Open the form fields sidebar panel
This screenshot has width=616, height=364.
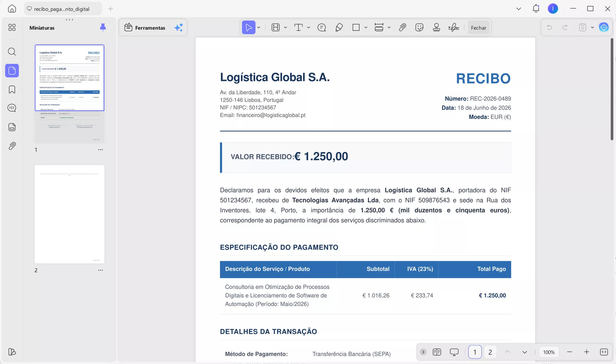click(12, 127)
